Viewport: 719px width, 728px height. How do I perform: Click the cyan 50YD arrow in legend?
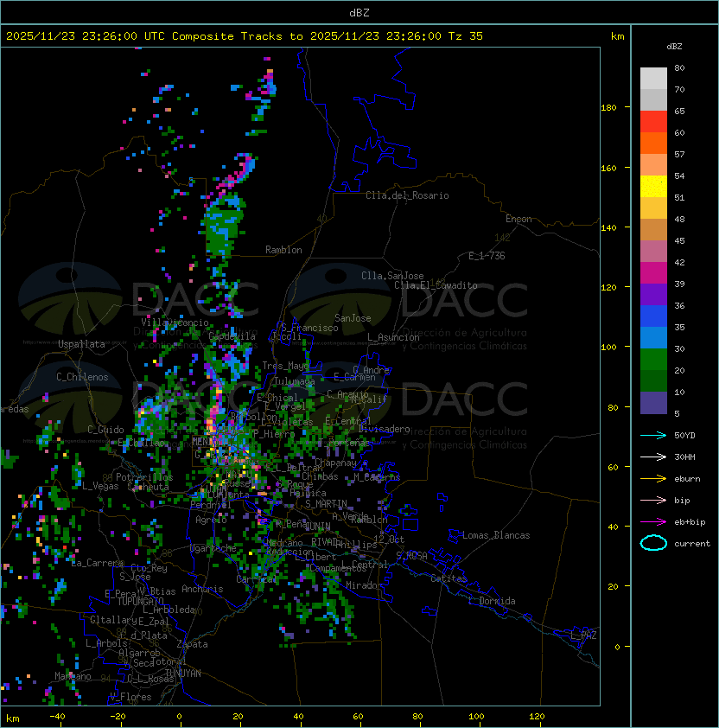653,436
